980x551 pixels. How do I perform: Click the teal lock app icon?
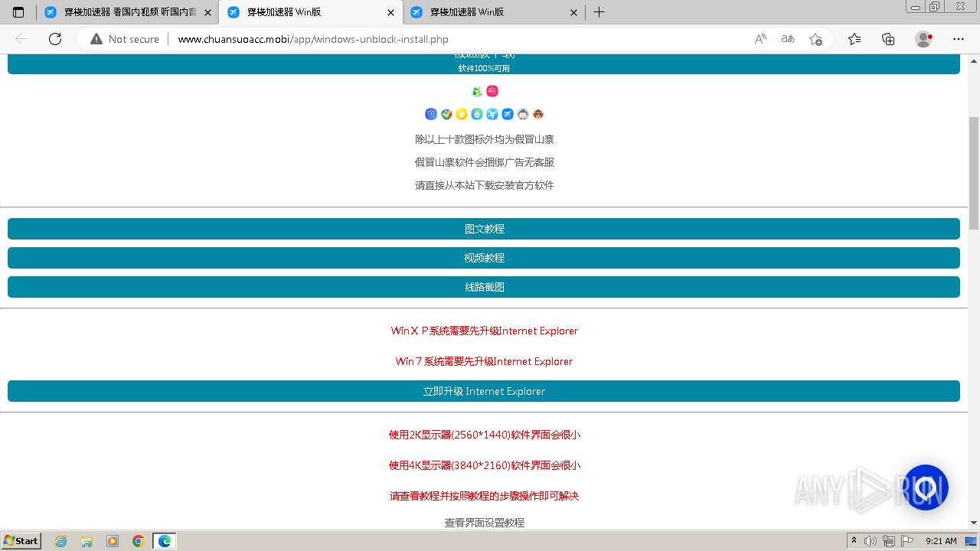click(477, 114)
